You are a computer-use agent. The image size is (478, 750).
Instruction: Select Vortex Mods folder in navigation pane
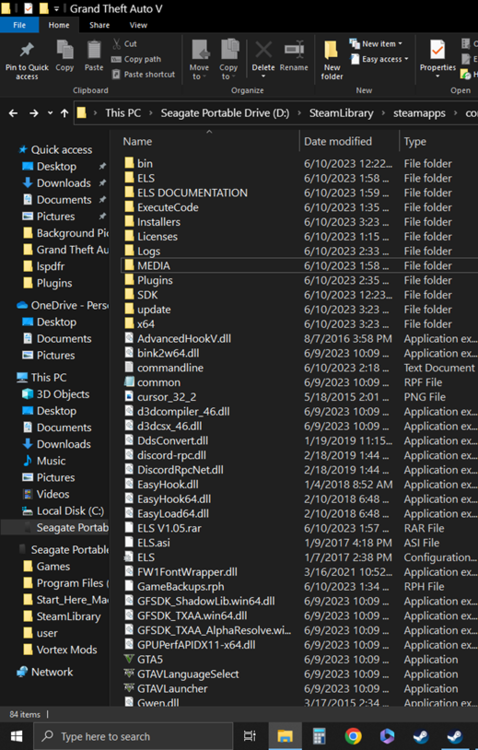click(x=67, y=650)
